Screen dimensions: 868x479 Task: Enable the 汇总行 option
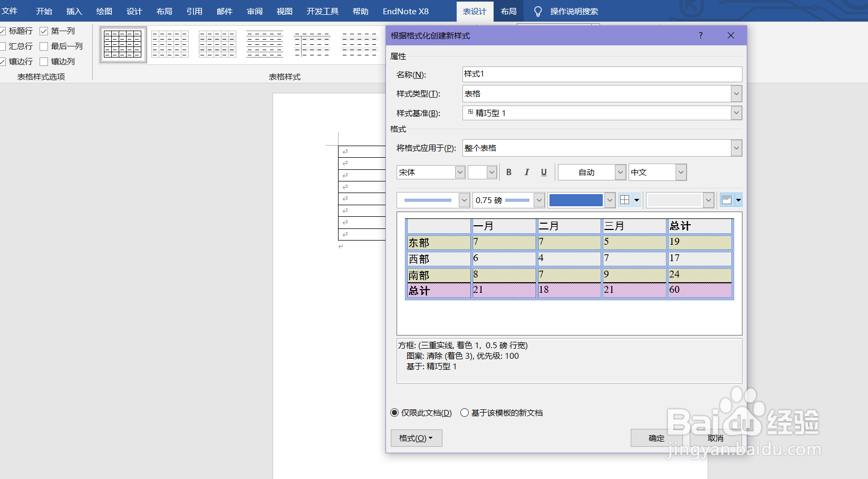5,46
